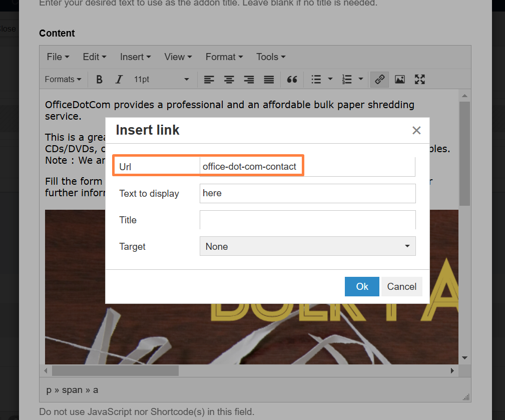Open insert image tool

point(400,79)
